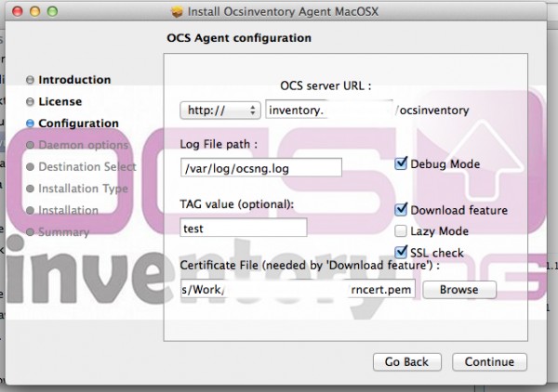This screenshot has height=392, width=558.
Task: Click the Introduction step bullet icon
Action: (31, 80)
